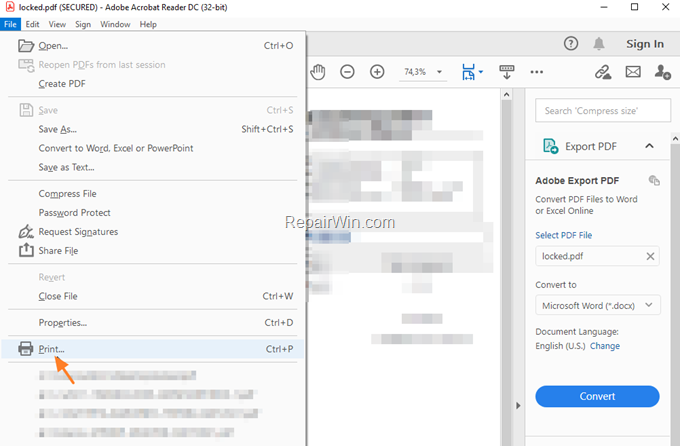Select Print... in File menu

(153, 349)
